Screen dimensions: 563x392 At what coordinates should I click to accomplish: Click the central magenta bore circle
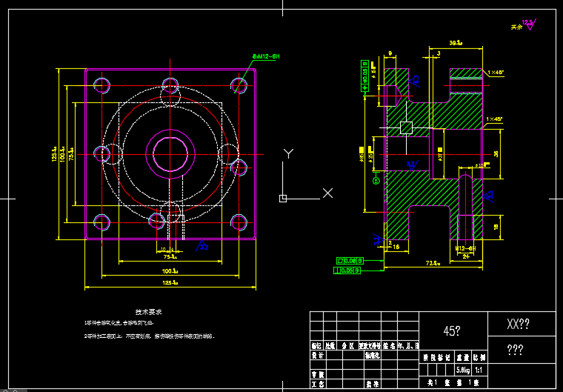(170, 153)
